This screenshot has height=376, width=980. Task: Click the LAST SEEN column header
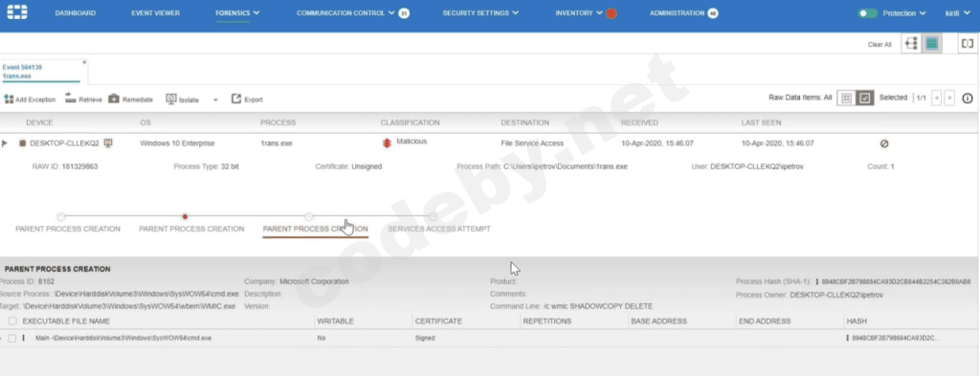coord(761,122)
